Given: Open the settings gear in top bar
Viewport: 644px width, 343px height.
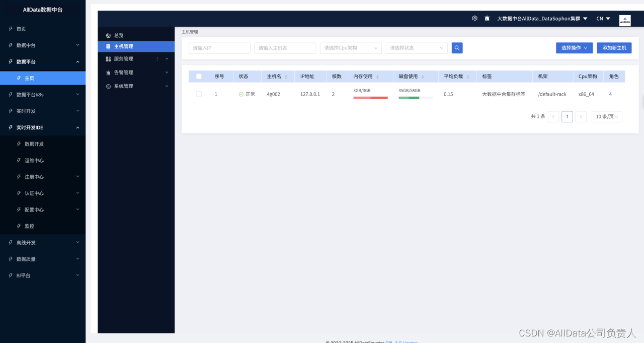Looking at the screenshot, I should [474, 18].
